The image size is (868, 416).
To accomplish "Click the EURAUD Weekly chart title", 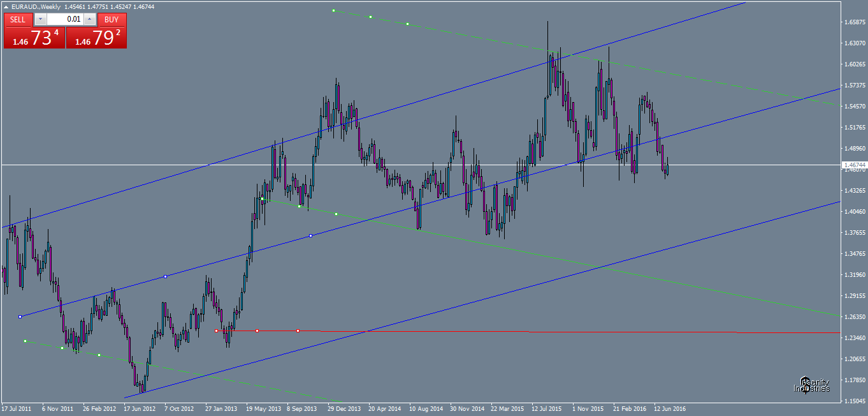I will [x=35, y=6].
